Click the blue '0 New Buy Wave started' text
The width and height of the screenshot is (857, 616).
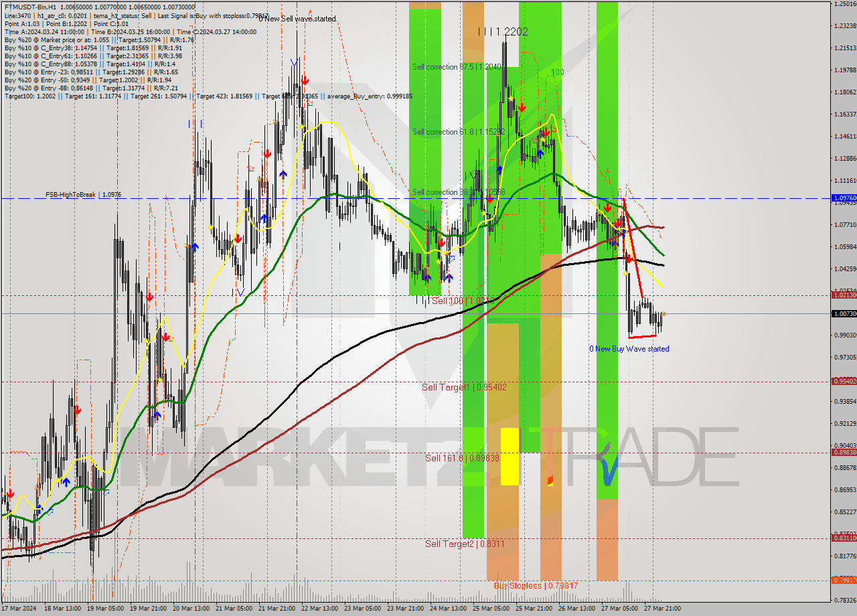pyautogui.click(x=629, y=349)
